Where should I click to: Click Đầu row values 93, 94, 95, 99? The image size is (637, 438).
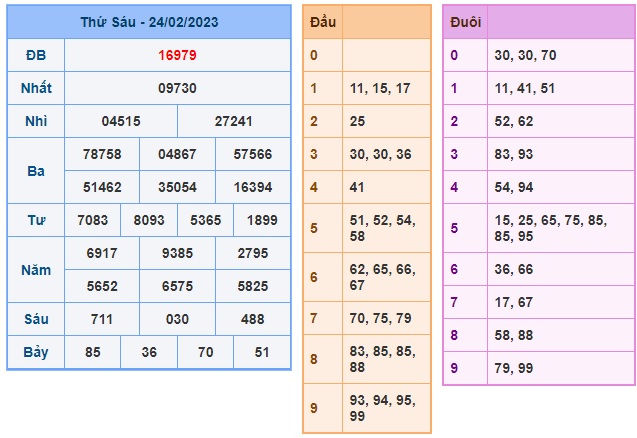(x=383, y=408)
